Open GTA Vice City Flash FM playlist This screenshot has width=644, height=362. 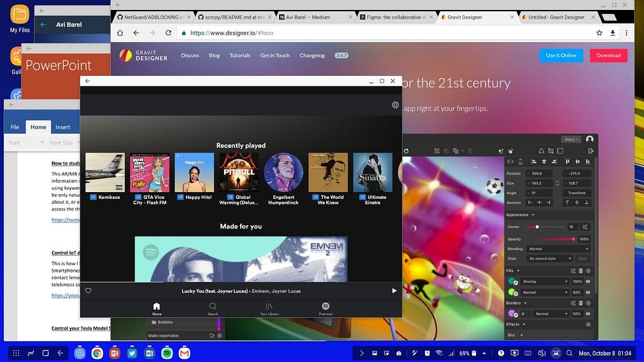149,179
